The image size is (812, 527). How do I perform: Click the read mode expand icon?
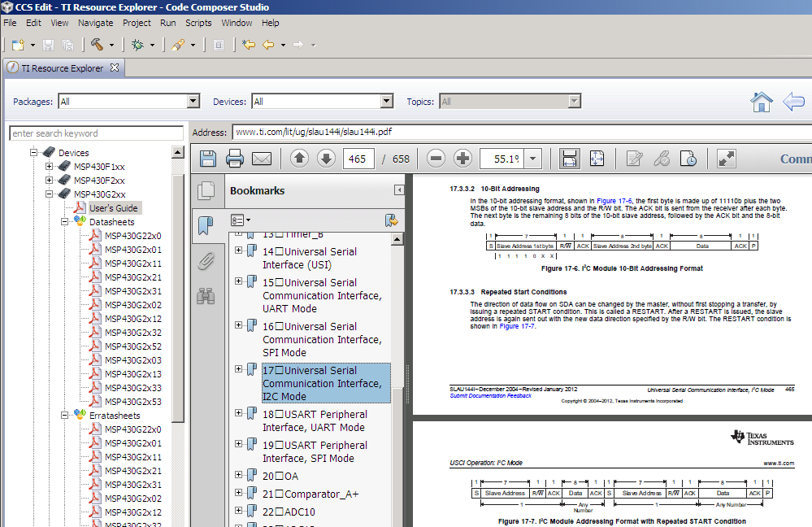pos(727,159)
